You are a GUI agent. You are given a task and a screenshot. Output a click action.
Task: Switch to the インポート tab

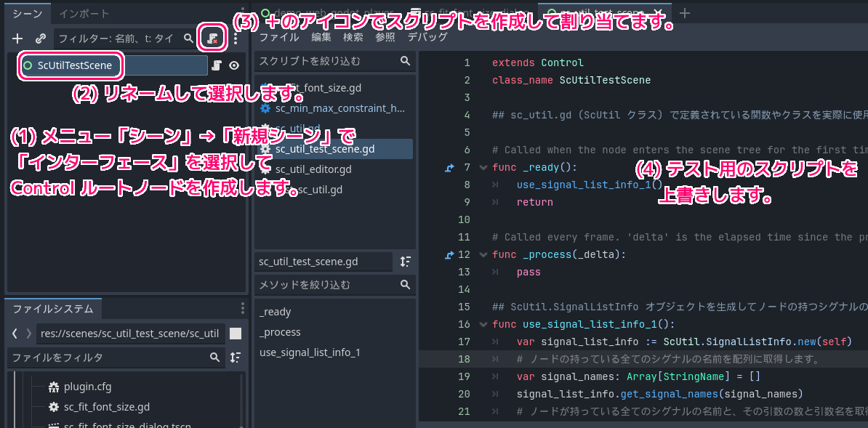coord(84,13)
